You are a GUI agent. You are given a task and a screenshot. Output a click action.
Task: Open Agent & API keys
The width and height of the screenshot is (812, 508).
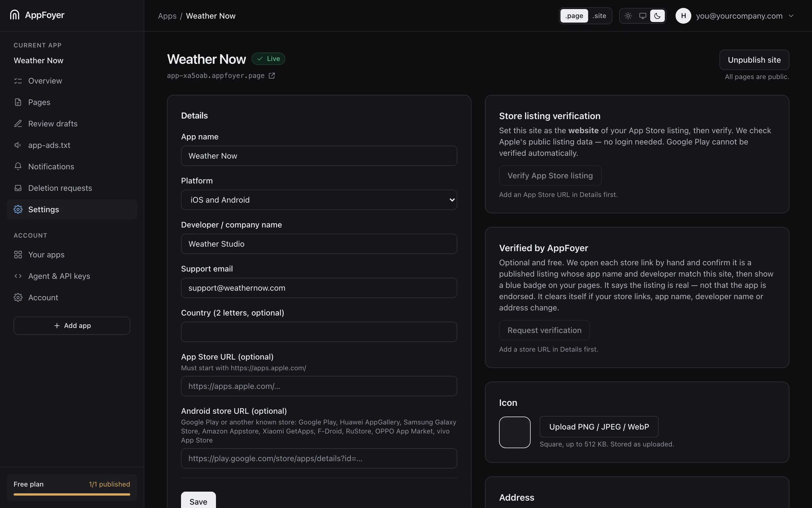(72, 276)
